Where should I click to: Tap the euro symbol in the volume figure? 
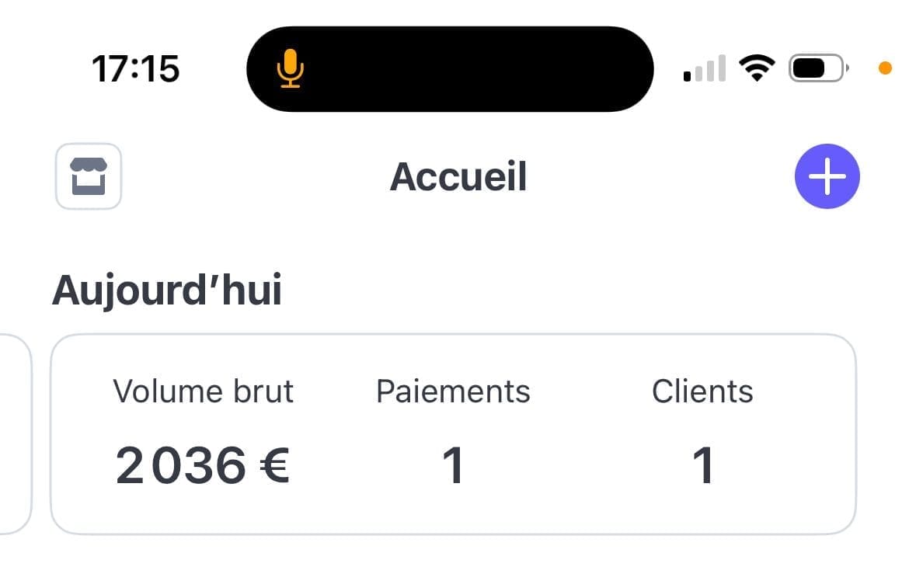tap(274, 465)
